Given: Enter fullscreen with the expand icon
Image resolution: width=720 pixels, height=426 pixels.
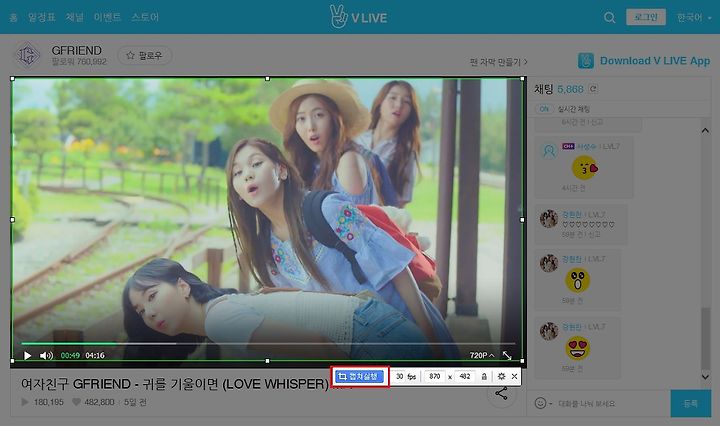Looking at the screenshot, I should (x=507, y=356).
